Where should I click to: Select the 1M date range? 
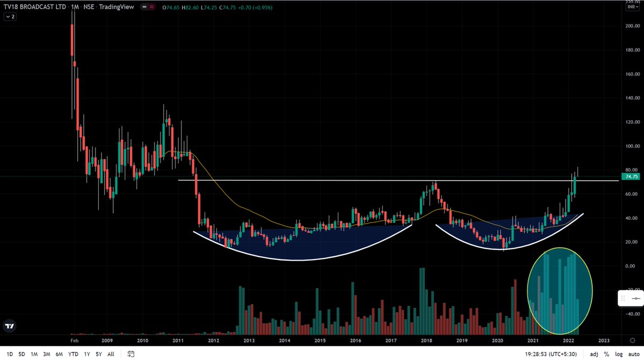pos(34,354)
